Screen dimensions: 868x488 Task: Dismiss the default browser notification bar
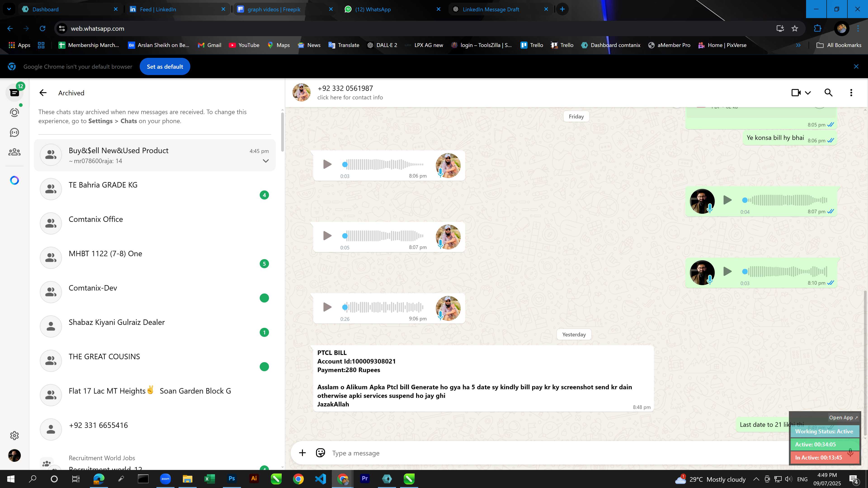(x=856, y=67)
